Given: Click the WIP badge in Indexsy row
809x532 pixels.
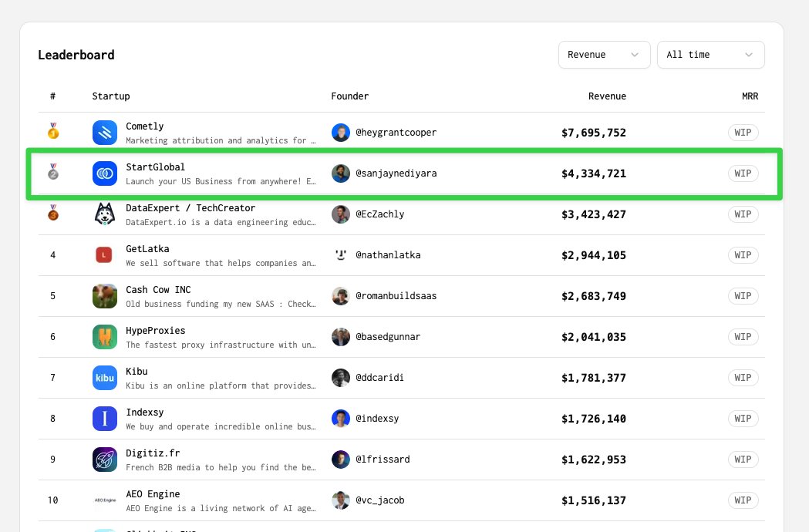Looking at the screenshot, I should click(743, 419).
